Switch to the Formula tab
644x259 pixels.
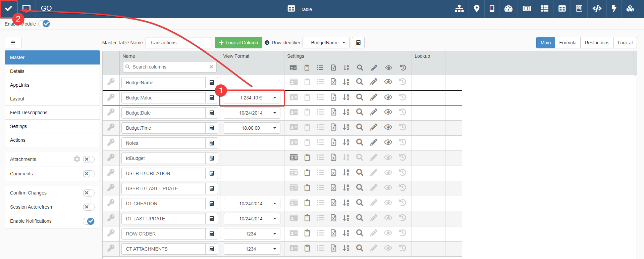click(568, 43)
